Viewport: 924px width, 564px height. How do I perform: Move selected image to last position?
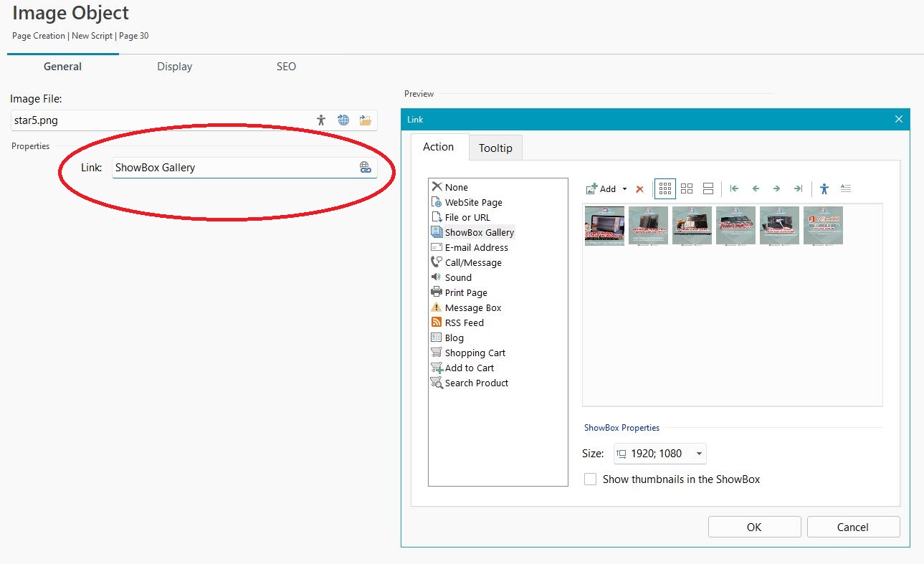pyautogui.click(x=798, y=188)
